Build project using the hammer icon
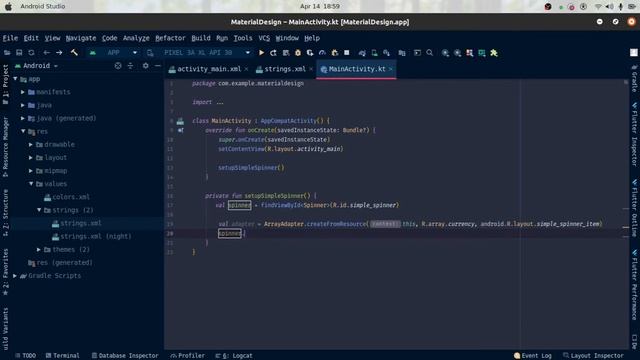Screen dimensions: 640x360 pyautogui.click(x=74, y=53)
